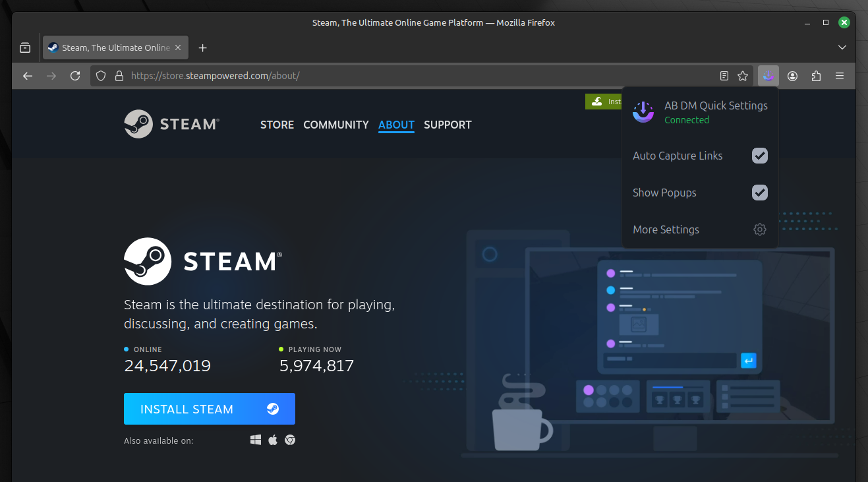Screen dimensions: 868x482
Task: Click the tracking protection shield icon
Action: tap(100, 76)
